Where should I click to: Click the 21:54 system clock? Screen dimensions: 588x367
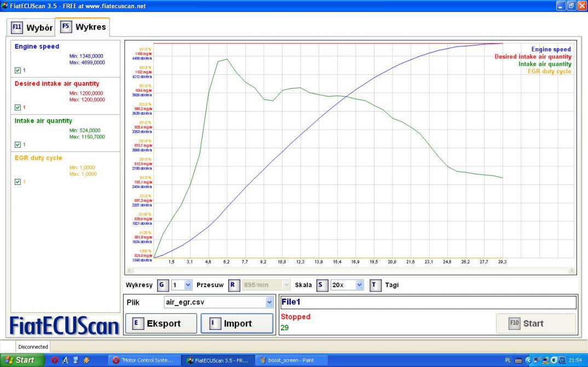576,360
